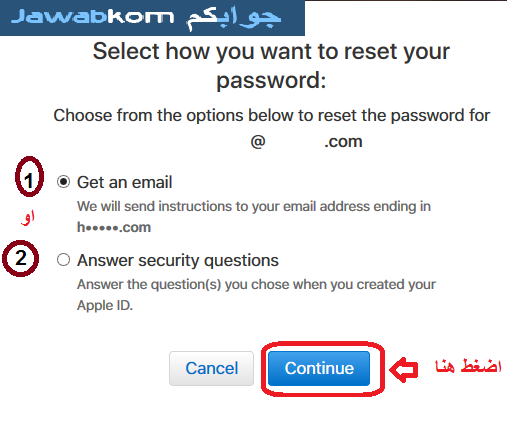507x430 pixels.
Task: Click the blue Continue button
Action: point(319,368)
